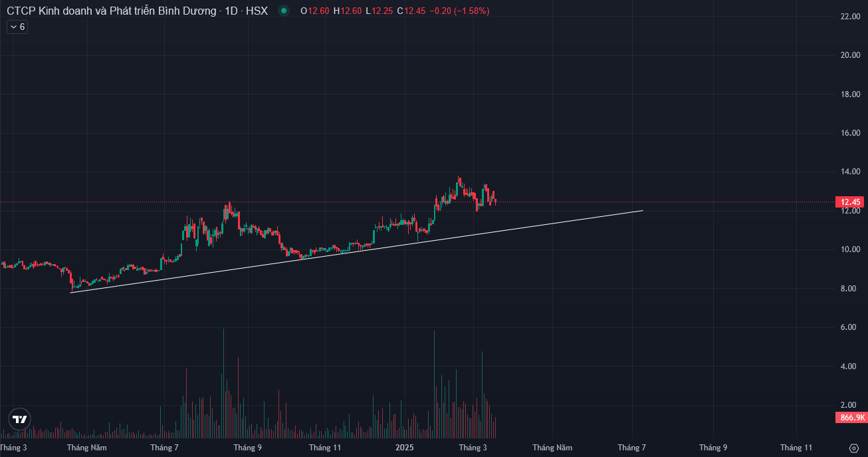This screenshot has width=868, height=457.
Task: Click the 12.00 price axis label
Action: [850, 211]
